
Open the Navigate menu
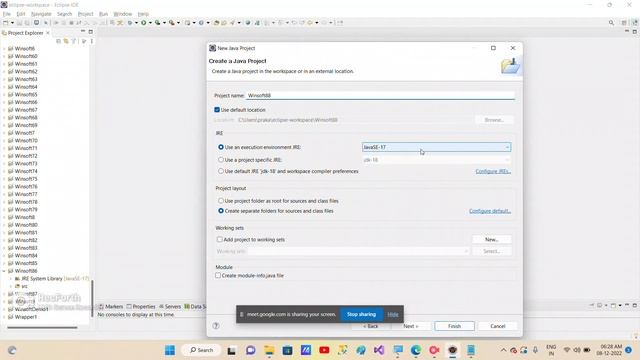pos(41,14)
